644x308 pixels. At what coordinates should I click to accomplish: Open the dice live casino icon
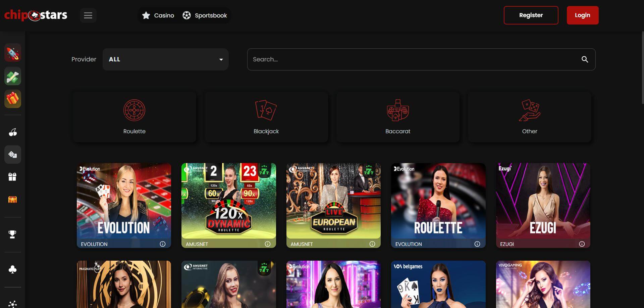(13, 155)
